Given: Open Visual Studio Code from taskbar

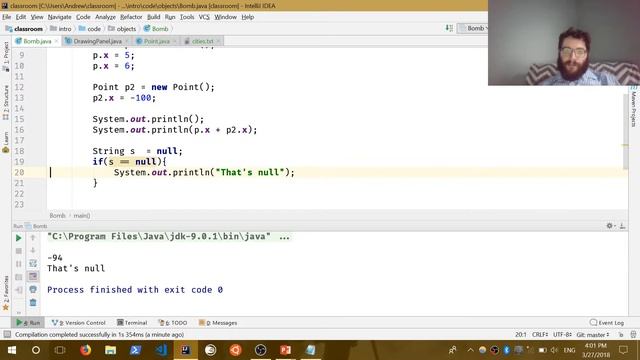Looking at the screenshot, I should pos(161,350).
